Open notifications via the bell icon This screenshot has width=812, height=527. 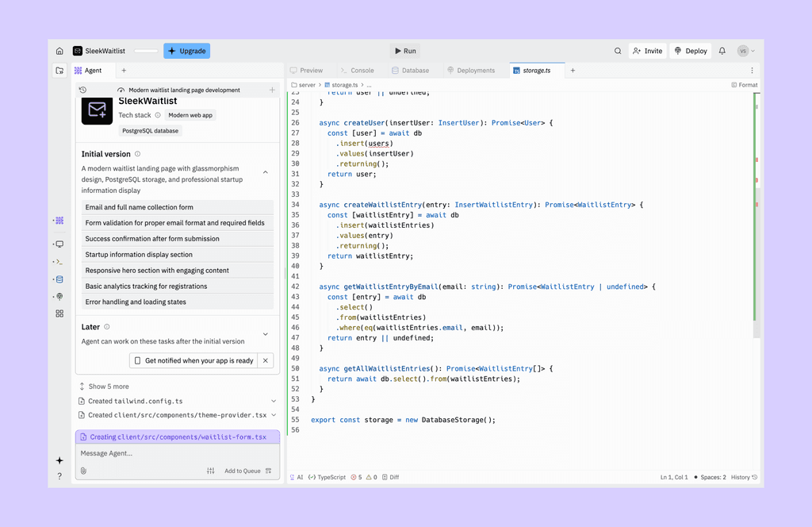pyautogui.click(x=722, y=50)
